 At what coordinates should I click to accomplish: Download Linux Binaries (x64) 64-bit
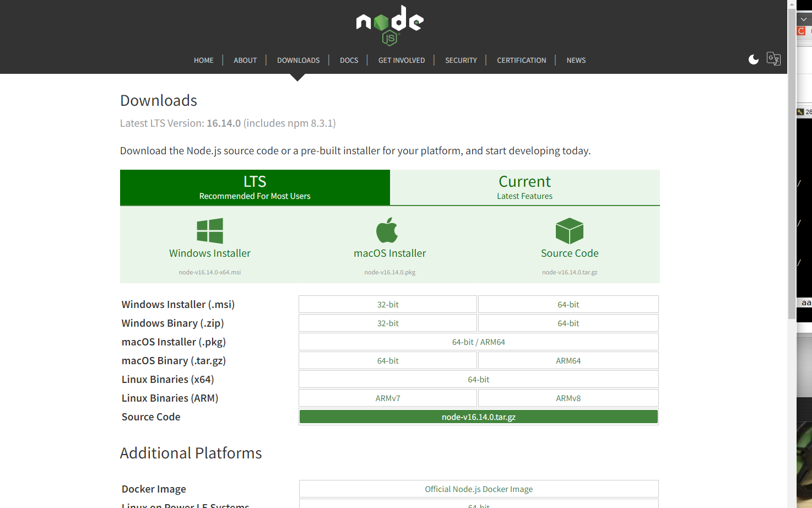[x=479, y=379]
